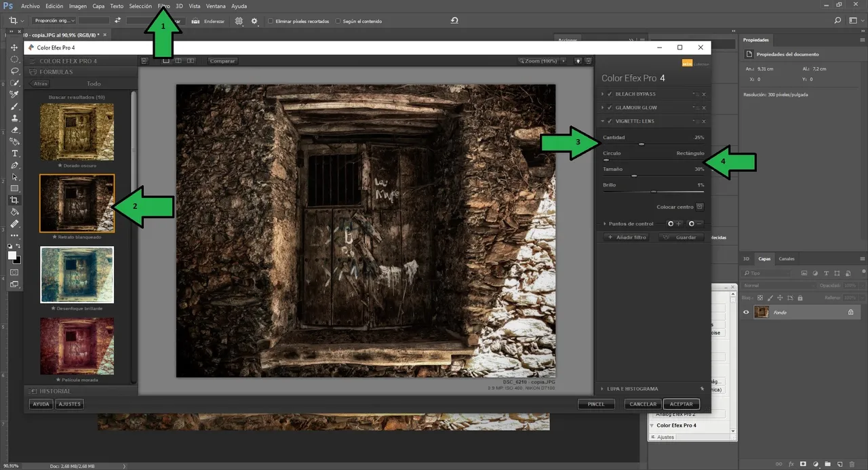Toggle lock all padlock in Bloq. row
Image resolution: width=868 pixels, height=470 pixels.
[801, 298]
